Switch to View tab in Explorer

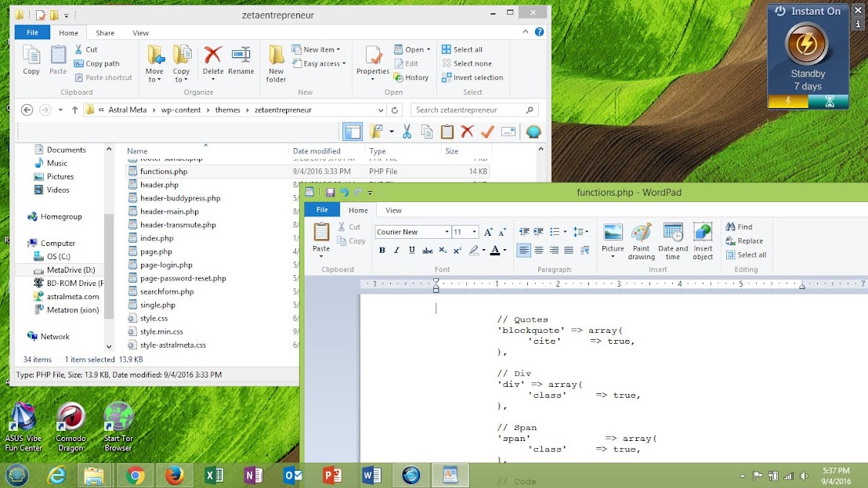[140, 33]
